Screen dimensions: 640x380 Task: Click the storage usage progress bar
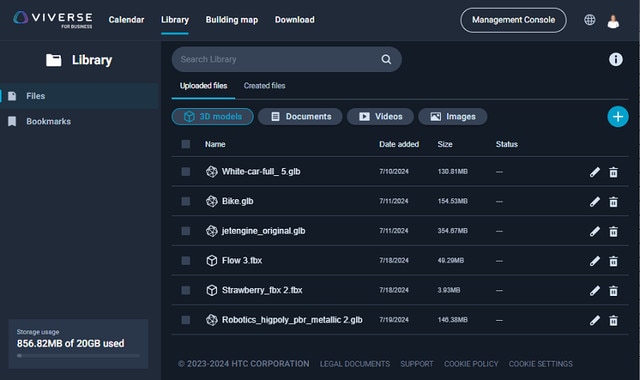[78, 356]
